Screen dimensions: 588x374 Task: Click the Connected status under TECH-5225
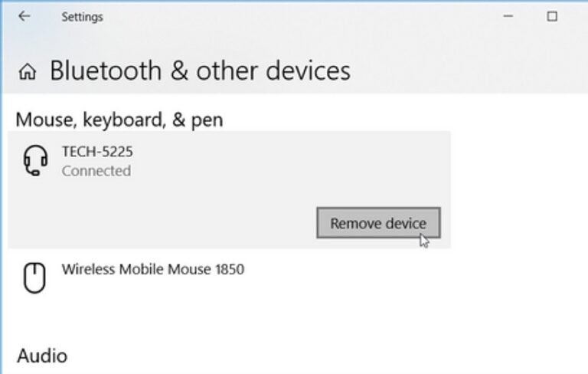click(x=96, y=171)
